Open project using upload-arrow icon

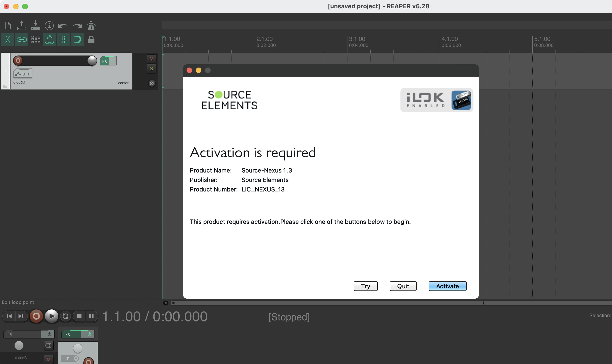[x=22, y=25]
